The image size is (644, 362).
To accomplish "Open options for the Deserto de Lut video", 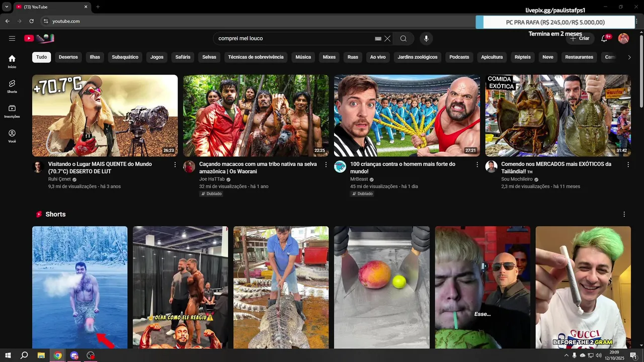I will click(175, 164).
